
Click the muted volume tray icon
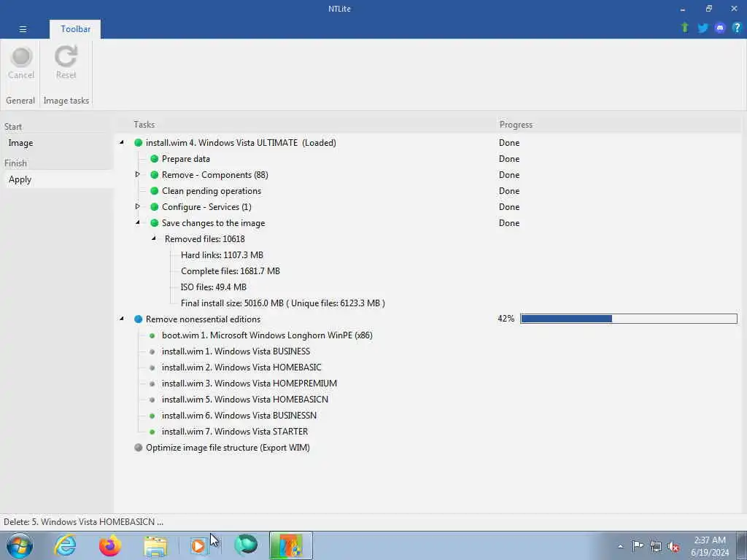(673, 547)
